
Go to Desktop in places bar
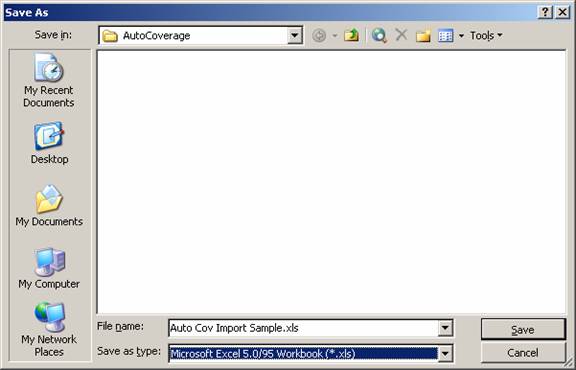(49, 143)
